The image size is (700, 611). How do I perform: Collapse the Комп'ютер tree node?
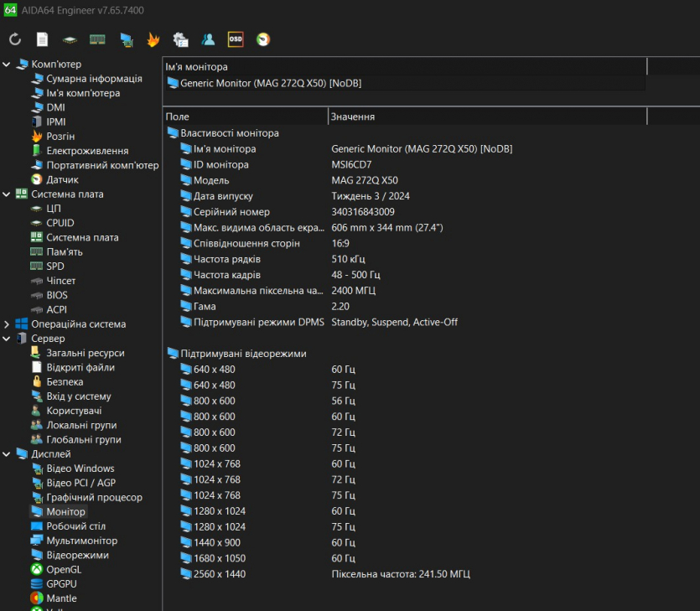point(7,65)
